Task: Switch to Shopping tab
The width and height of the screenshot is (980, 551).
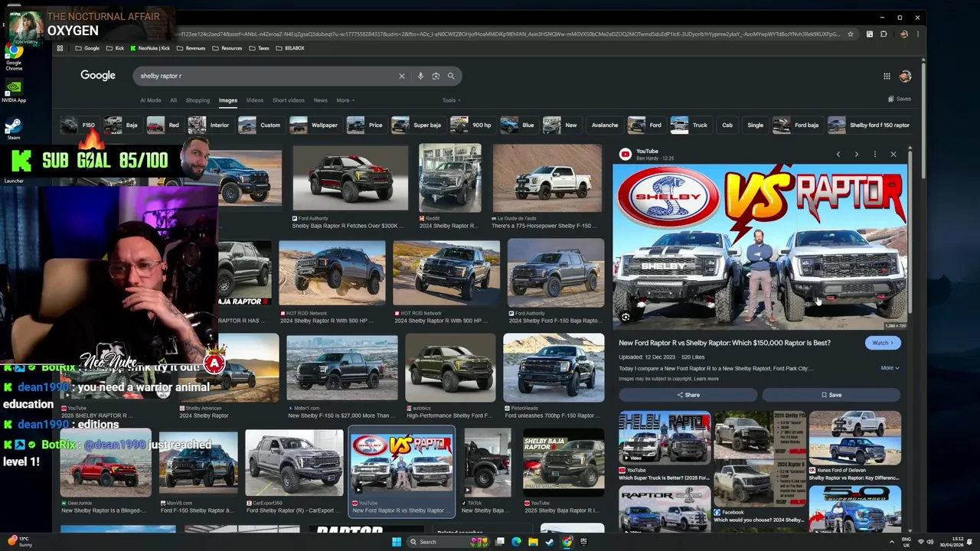Action: (x=198, y=100)
